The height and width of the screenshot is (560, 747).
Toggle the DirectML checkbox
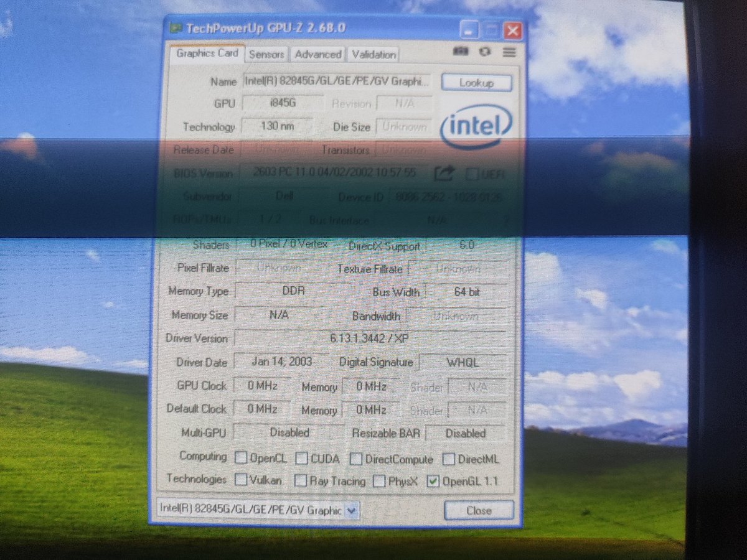click(449, 460)
